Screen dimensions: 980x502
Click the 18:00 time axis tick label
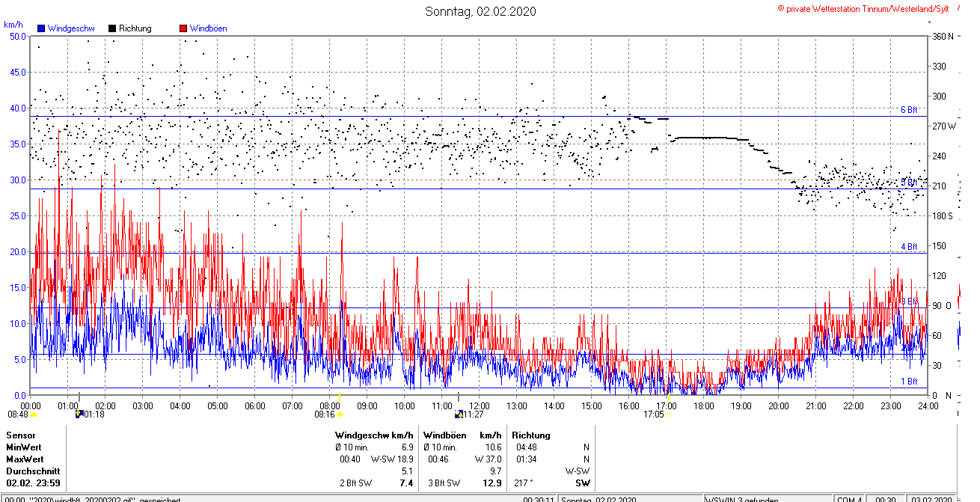click(703, 405)
